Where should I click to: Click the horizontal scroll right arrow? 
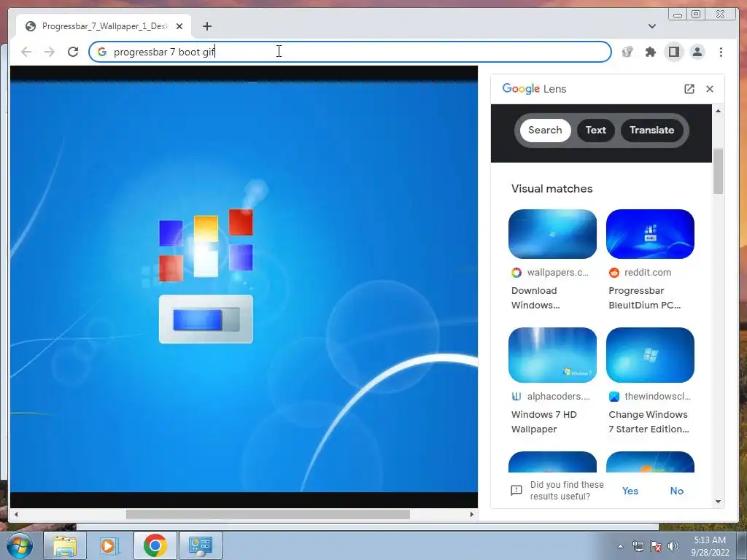click(x=472, y=514)
